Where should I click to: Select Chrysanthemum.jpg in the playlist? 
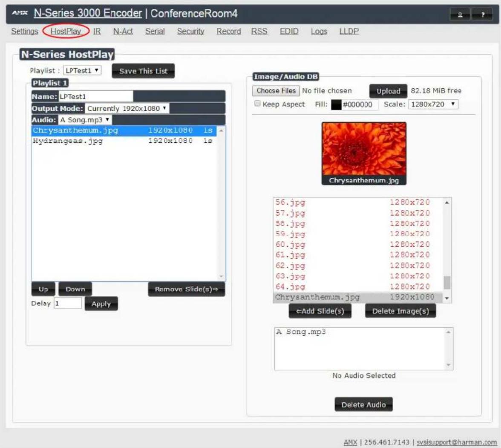tap(124, 130)
